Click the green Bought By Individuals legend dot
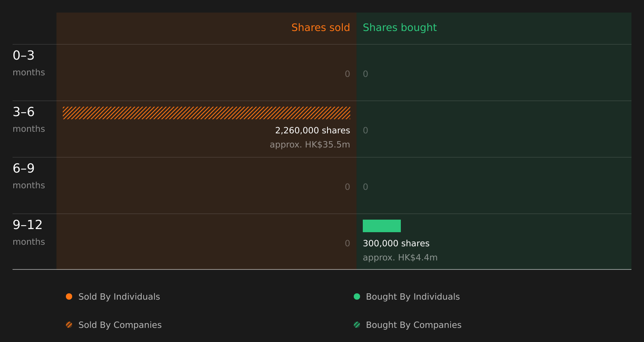This screenshot has height=342, width=644. tap(357, 297)
